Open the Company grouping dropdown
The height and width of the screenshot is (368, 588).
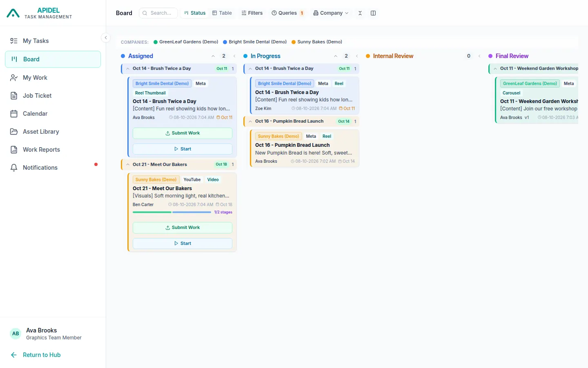331,13
